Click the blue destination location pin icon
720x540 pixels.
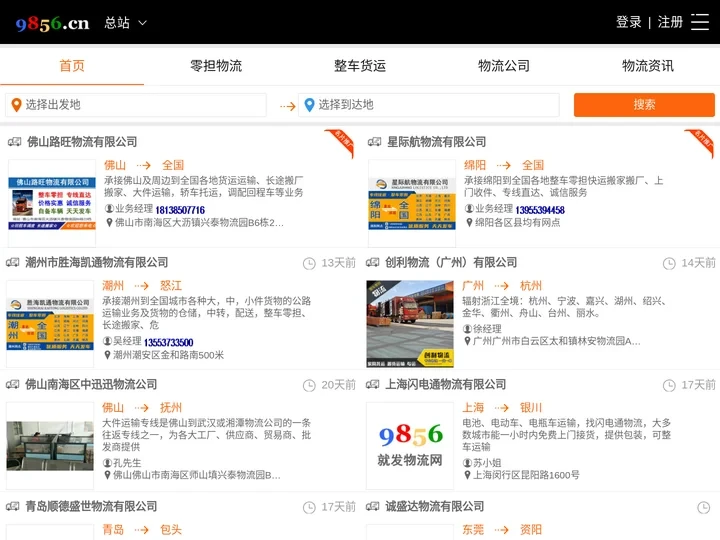click(309, 105)
